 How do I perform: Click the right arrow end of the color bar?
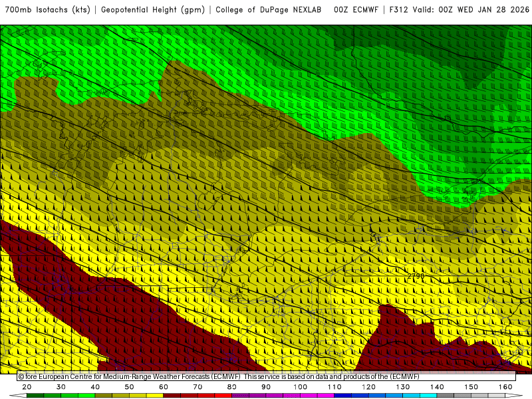[x=514, y=396]
